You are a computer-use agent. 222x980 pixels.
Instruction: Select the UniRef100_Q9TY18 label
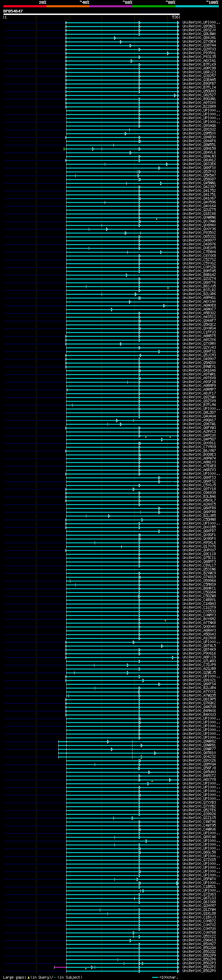199,489
